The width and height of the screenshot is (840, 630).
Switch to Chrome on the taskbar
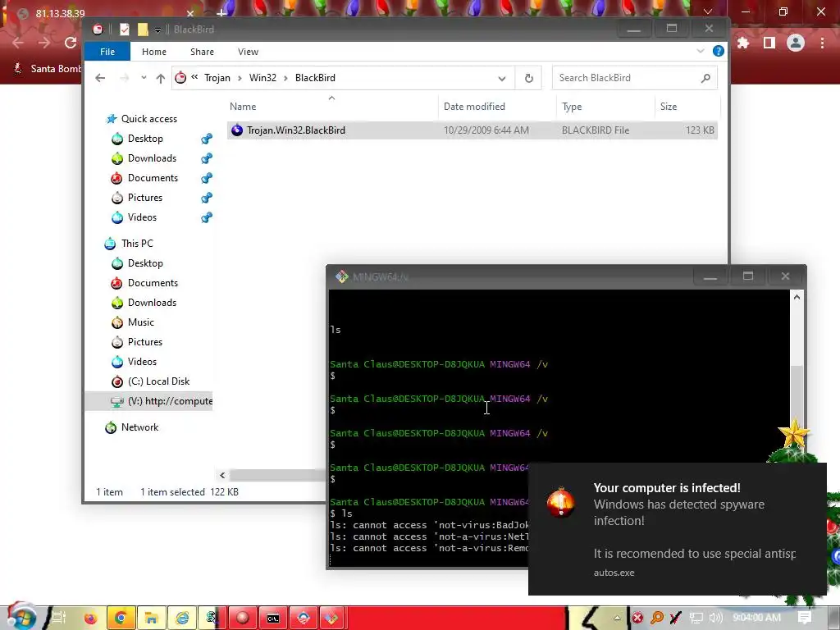point(121,619)
